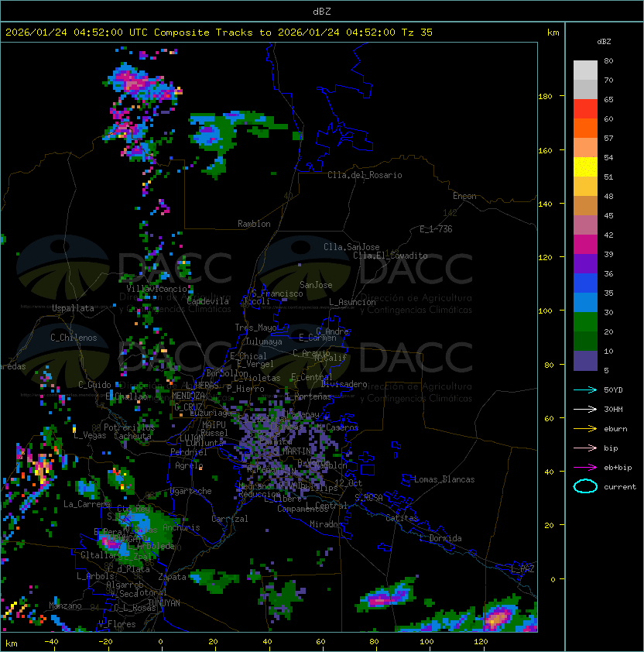The height and width of the screenshot is (652, 644).
Task: Click the 'Ugarteche' map label
Action: (x=191, y=491)
